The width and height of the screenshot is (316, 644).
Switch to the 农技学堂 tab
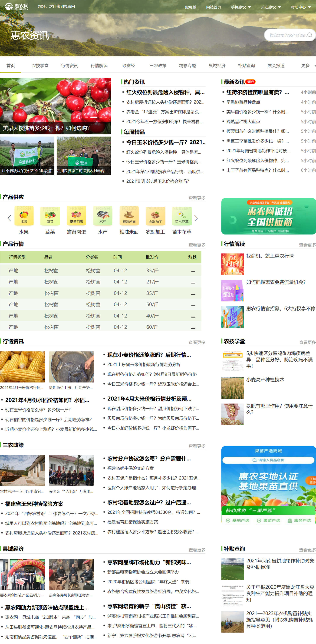click(40, 65)
